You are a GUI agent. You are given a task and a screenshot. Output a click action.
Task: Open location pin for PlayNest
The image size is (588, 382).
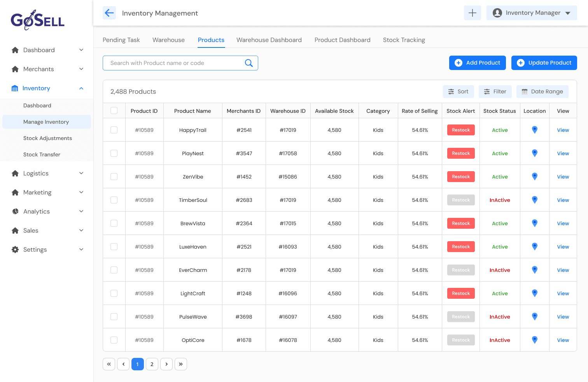(x=535, y=153)
